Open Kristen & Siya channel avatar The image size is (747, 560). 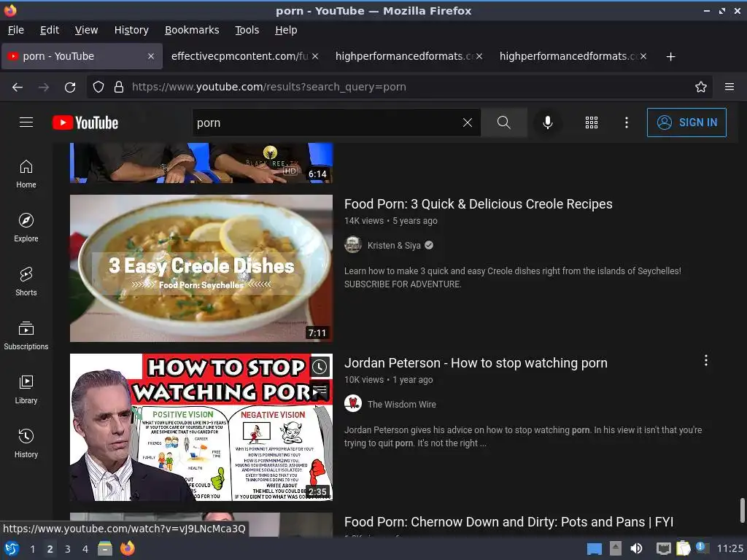353,245
